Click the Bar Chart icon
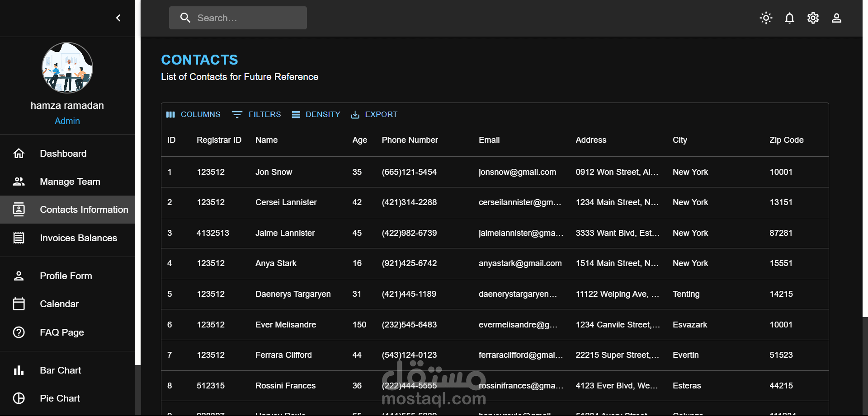This screenshot has height=416, width=868. click(19, 370)
